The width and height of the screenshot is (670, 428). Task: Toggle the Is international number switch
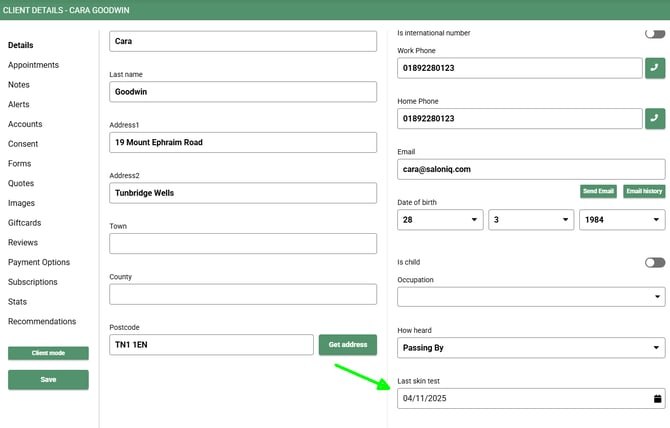[655, 33]
